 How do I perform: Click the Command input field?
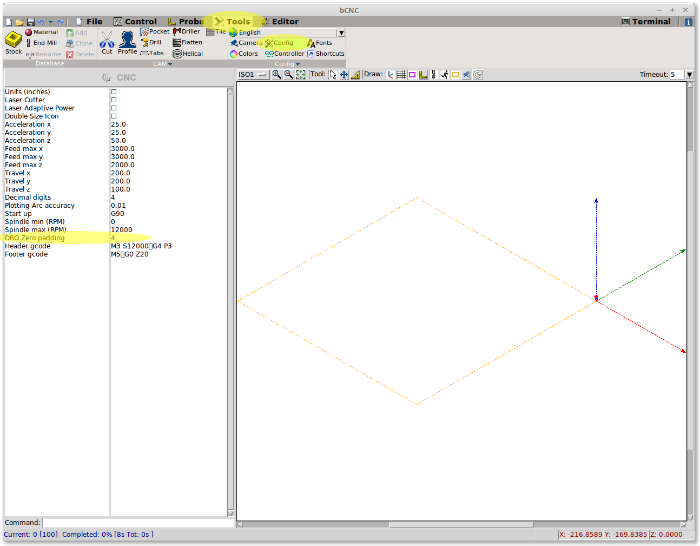(138, 522)
